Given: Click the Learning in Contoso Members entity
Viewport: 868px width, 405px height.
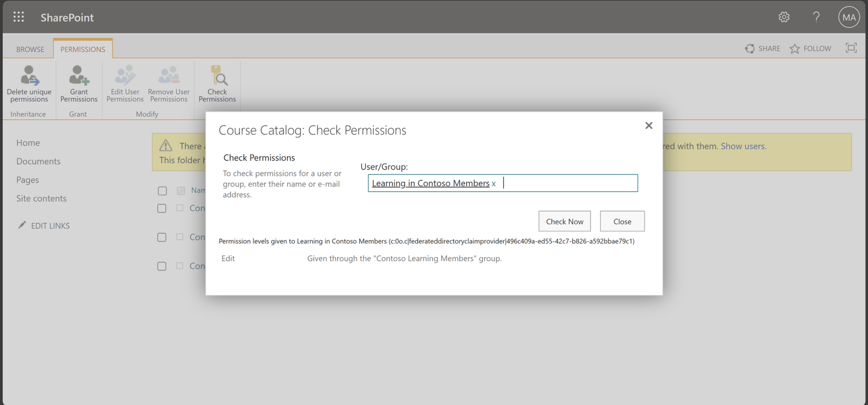Looking at the screenshot, I should pyautogui.click(x=431, y=183).
